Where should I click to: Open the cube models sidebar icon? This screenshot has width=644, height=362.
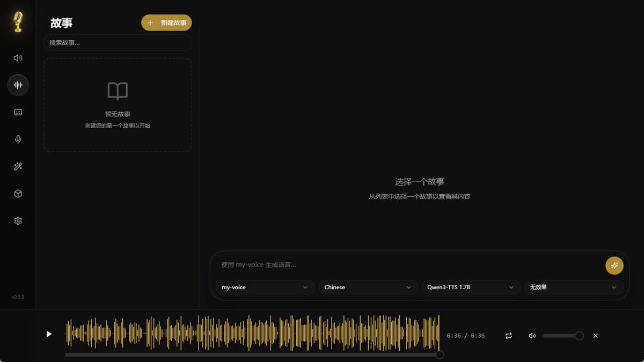18,194
